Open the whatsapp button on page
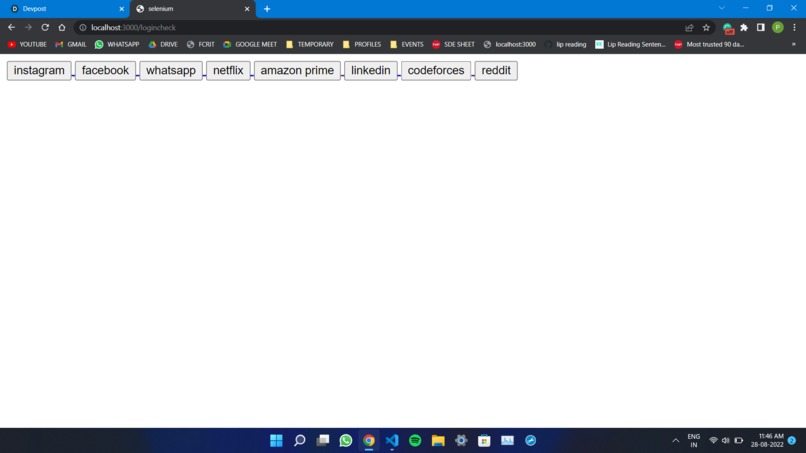The height and width of the screenshot is (453, 806). pos(171,70)
